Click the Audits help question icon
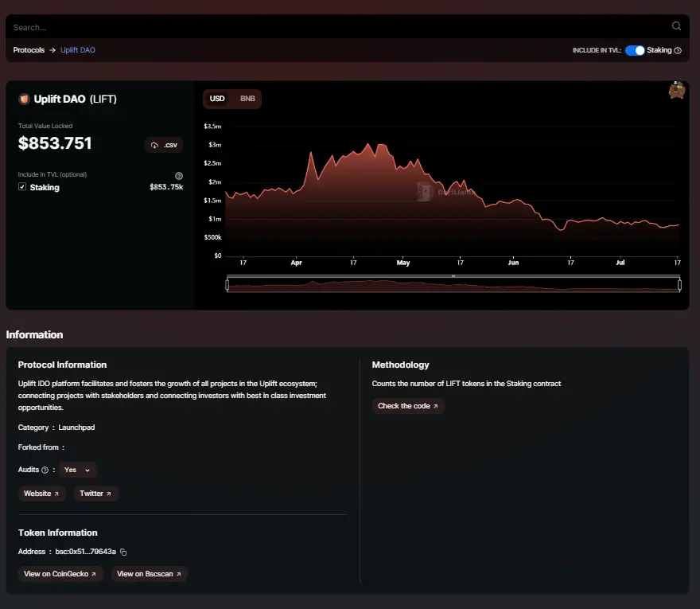Image resolution: width=700 pixels, height=609 pixels. [45, 470]
